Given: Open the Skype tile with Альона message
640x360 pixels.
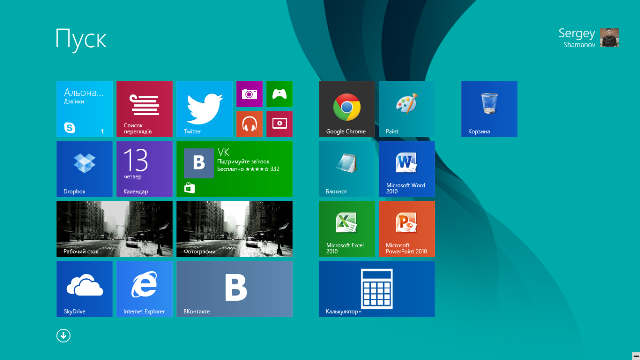Looking at the screenshot, I should pos(84,109).
